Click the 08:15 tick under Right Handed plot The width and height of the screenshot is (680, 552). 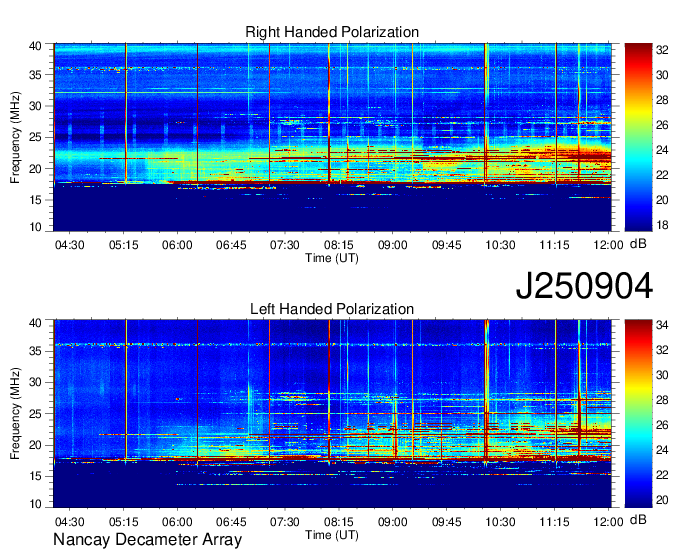339,245
